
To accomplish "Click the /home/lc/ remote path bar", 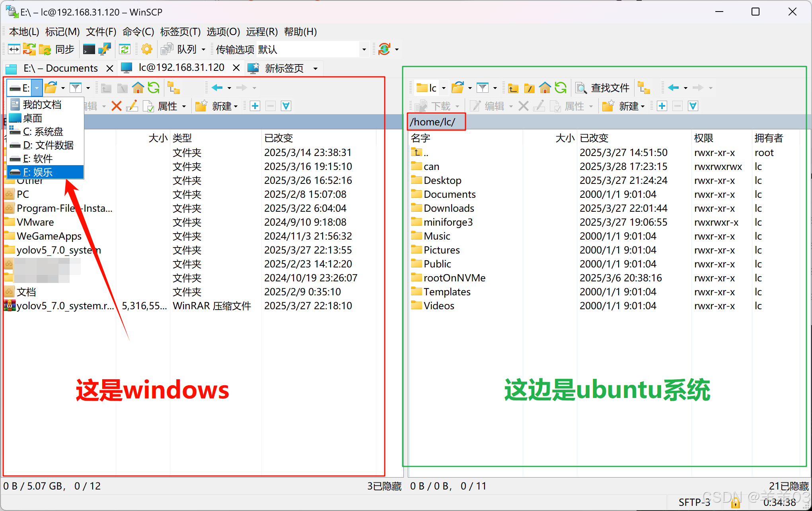I will pos(609,122).
